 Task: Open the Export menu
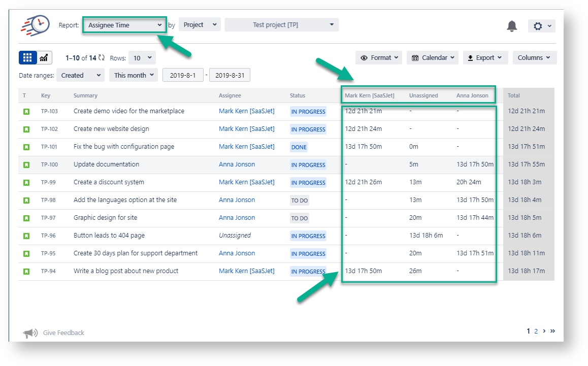pos(485,58)
